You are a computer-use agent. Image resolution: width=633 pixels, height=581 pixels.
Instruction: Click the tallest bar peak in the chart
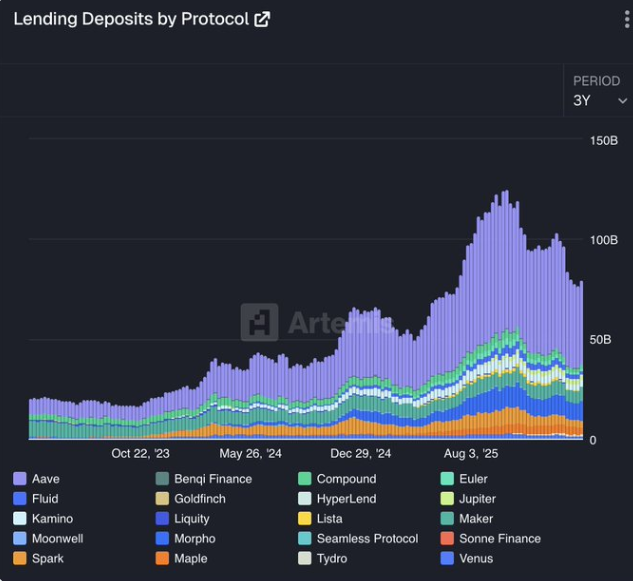coord(505,193)
